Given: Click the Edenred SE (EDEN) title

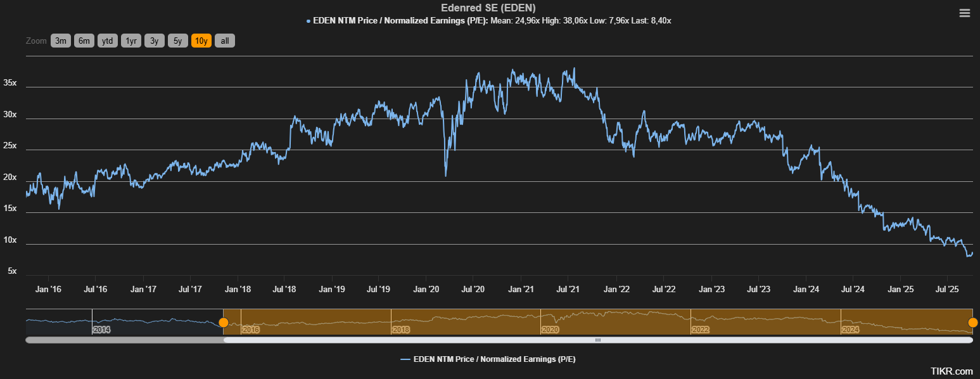Looking at the screenshot, I should click(488, 8).
